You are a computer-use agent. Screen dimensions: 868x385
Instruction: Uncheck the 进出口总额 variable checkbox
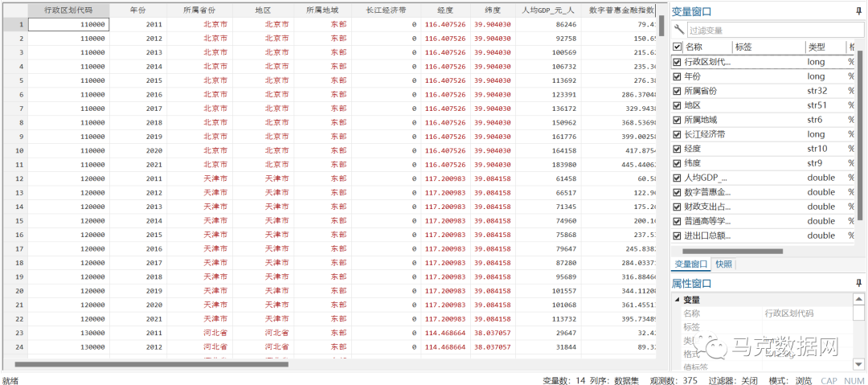677,236
